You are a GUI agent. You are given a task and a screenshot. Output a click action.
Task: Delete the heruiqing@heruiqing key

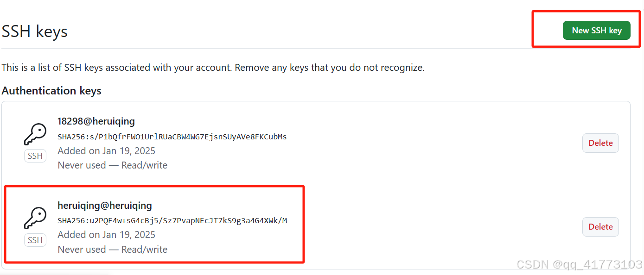point(600,227)
